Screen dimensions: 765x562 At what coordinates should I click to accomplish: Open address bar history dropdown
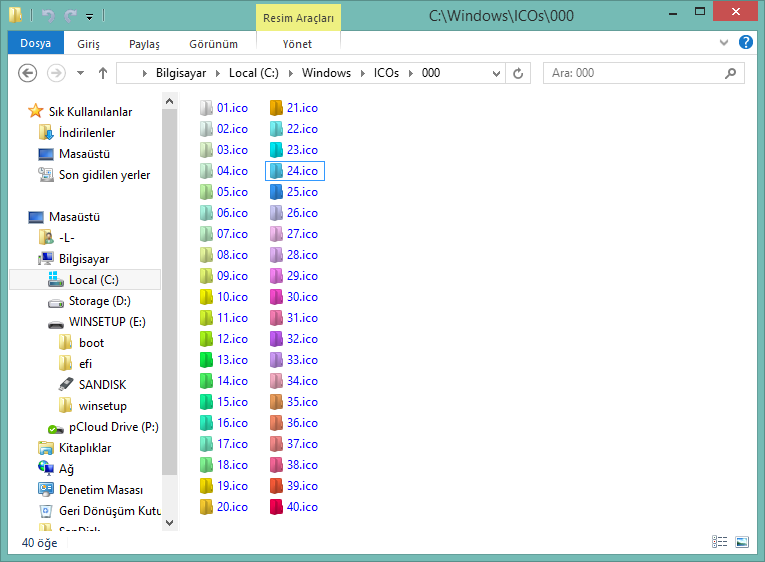tap(496, 74)
